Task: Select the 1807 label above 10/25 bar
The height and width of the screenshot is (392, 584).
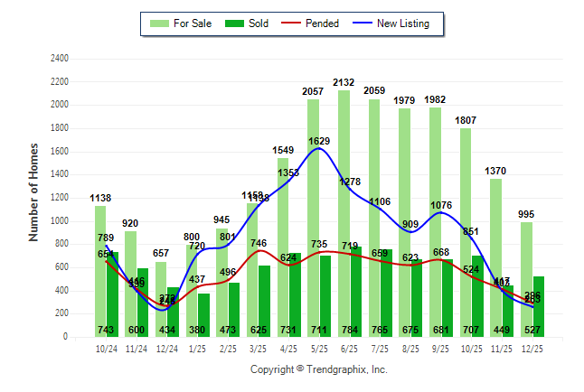Action: [465, 120]
